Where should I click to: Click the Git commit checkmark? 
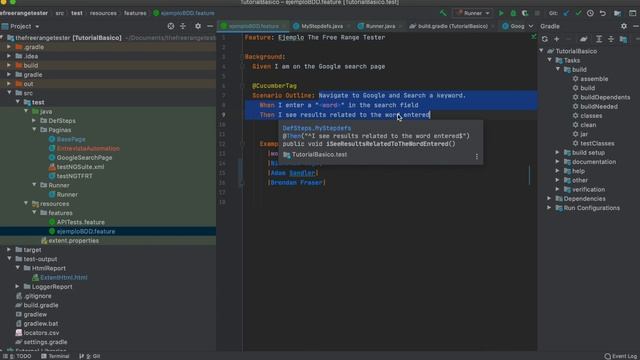pos(578,13)
